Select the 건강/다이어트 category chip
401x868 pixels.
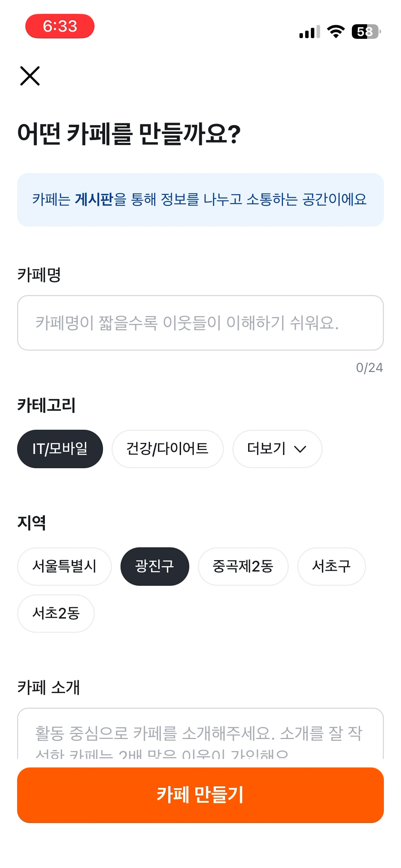pyautogui.click(x=167, y=449)
